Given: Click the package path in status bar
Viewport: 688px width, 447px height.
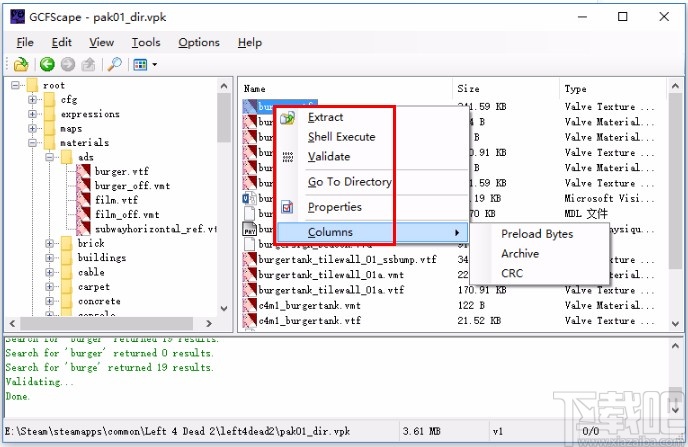Looking at the screenshot, I should point(178,431).
